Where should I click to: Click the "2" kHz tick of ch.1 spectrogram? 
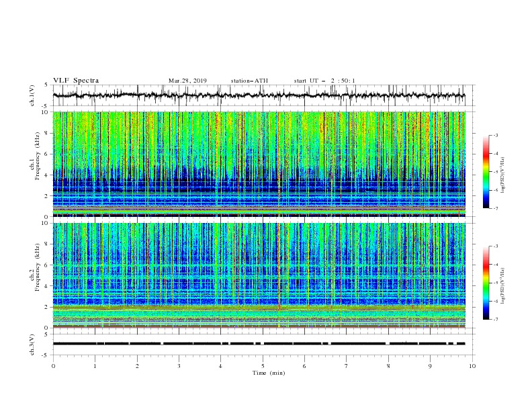coord(47,195)
